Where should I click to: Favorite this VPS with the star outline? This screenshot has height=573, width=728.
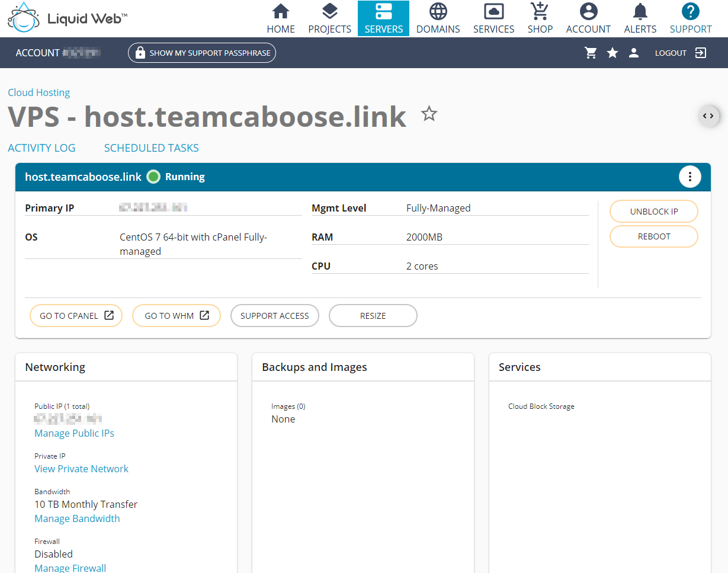[x=429, y=114]
